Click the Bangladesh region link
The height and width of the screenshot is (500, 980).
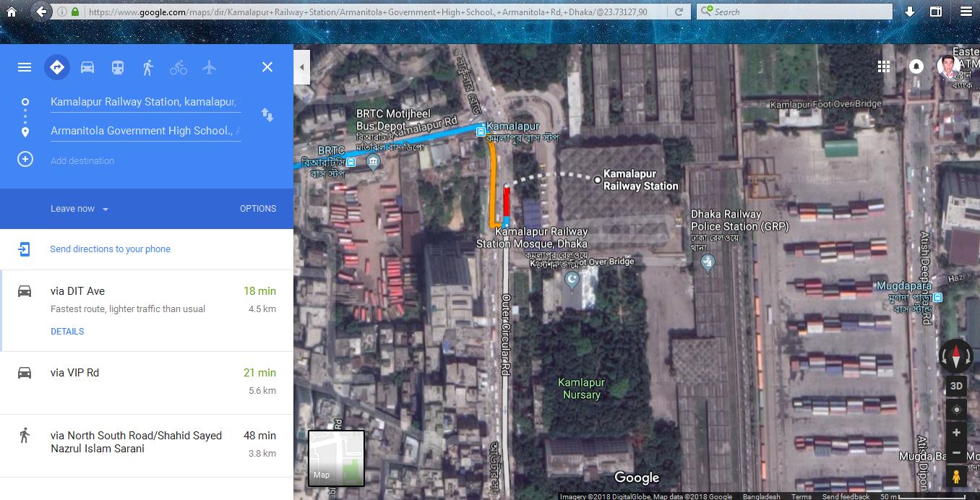pos(762,496)
